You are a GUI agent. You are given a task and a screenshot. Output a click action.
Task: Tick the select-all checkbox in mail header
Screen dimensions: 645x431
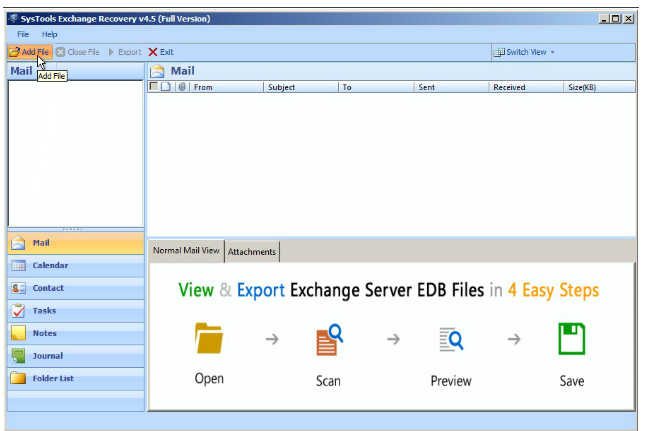[154, 86]
